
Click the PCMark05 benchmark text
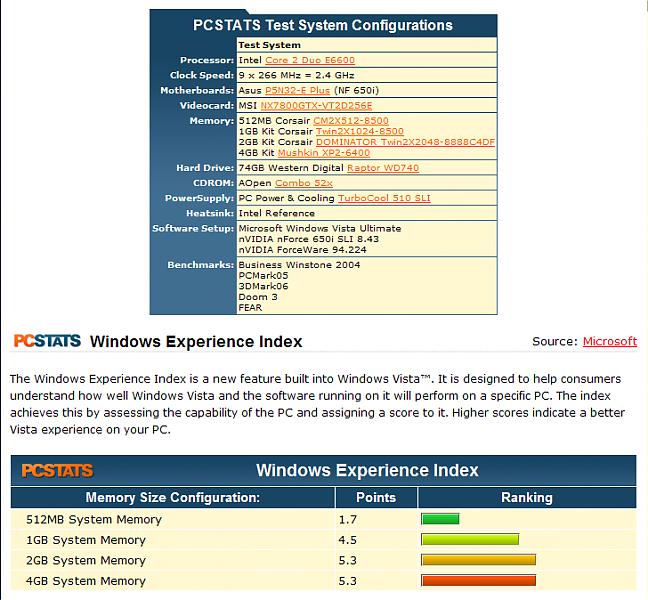tap(263, 276)
